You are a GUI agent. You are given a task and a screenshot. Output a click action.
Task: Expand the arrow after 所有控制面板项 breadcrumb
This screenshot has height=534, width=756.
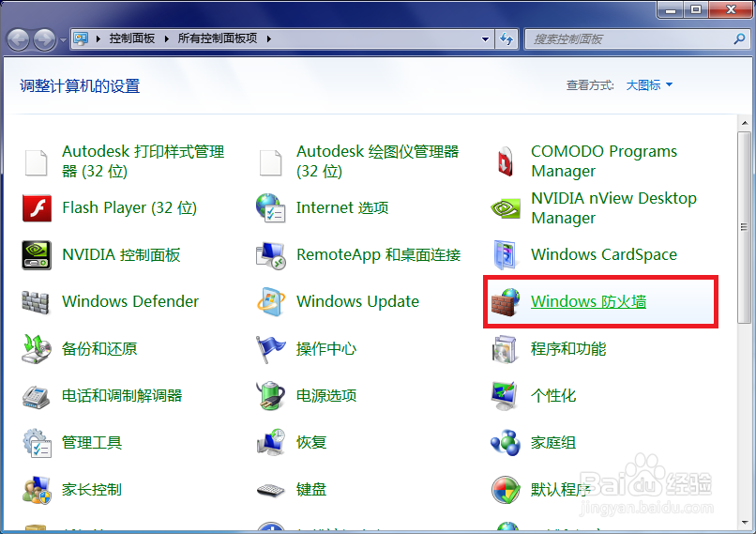tap(269, 38)
